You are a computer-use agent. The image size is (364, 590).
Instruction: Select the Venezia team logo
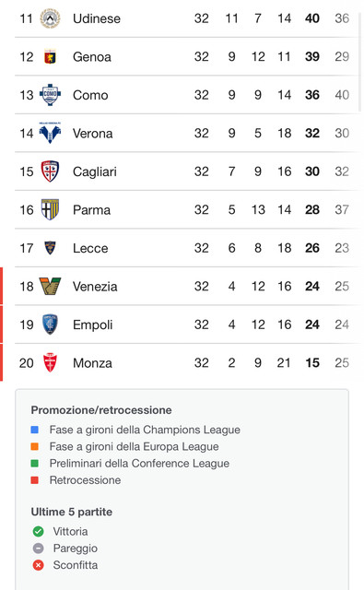[x=50, y=286]
